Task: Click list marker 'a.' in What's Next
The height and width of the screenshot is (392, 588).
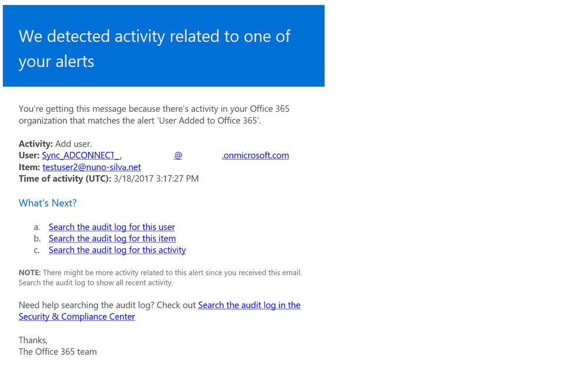Action: click(x=37, y=227)
